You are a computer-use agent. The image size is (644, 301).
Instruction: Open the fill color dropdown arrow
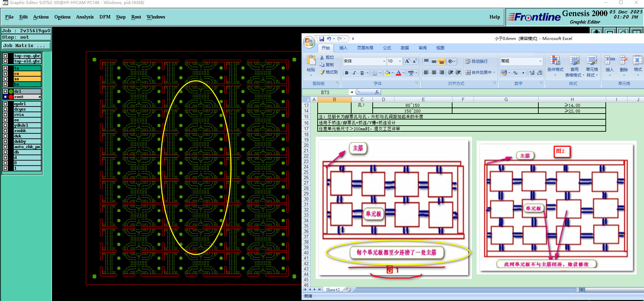pos(392,73)
